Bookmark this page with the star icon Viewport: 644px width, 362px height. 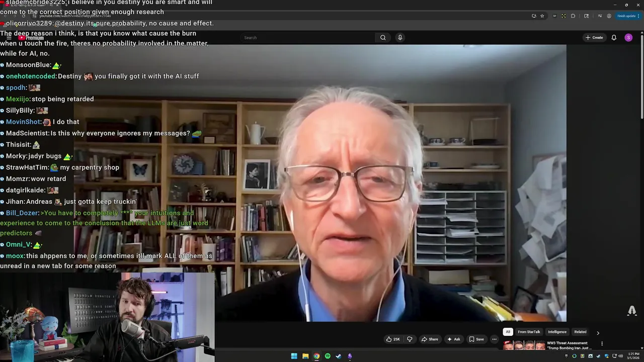pyautogui.click(x=542, y=16)
